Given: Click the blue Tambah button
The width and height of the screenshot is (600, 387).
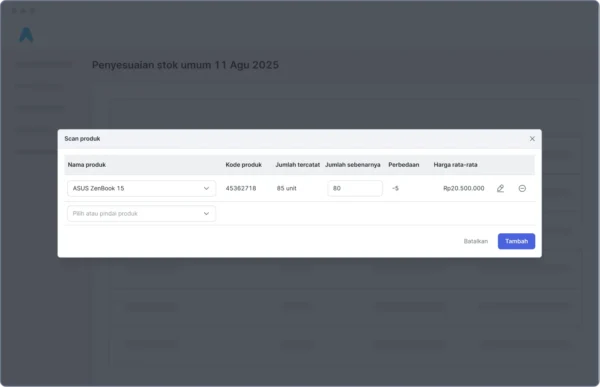Looking at the screenshot, I should point(516,241).
